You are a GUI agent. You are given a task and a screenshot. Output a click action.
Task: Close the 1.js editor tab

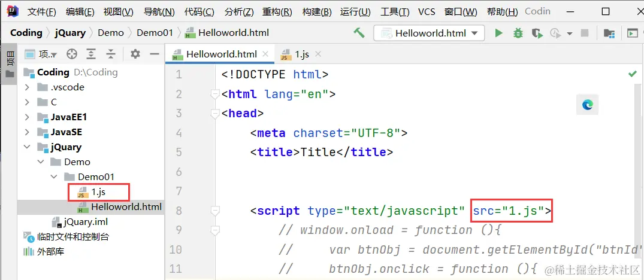tap(318, 54)
